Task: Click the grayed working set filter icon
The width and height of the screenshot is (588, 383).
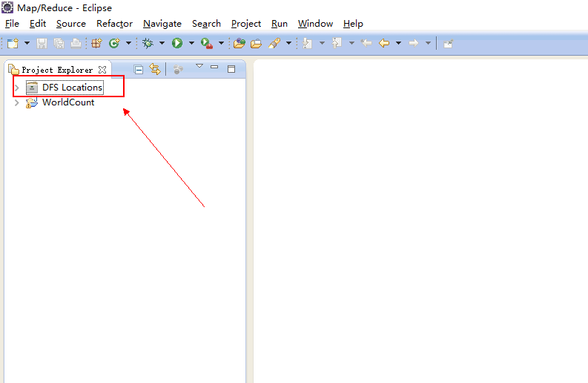Action: point(178,70)
